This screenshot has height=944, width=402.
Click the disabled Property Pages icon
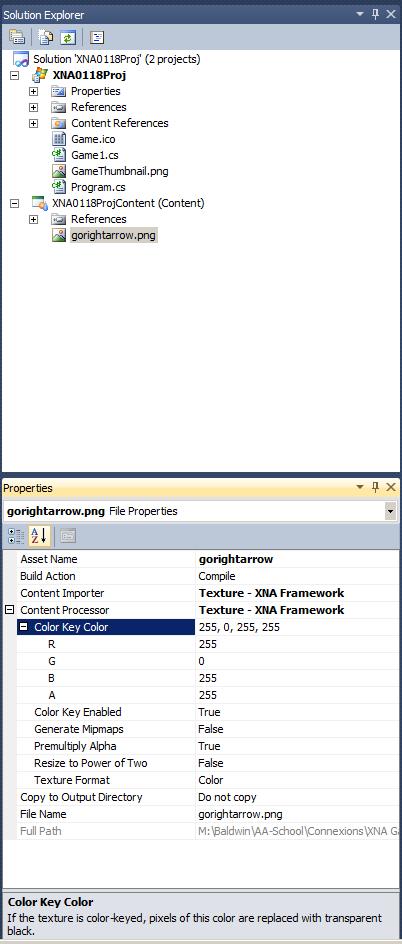(x=67, y=535)
